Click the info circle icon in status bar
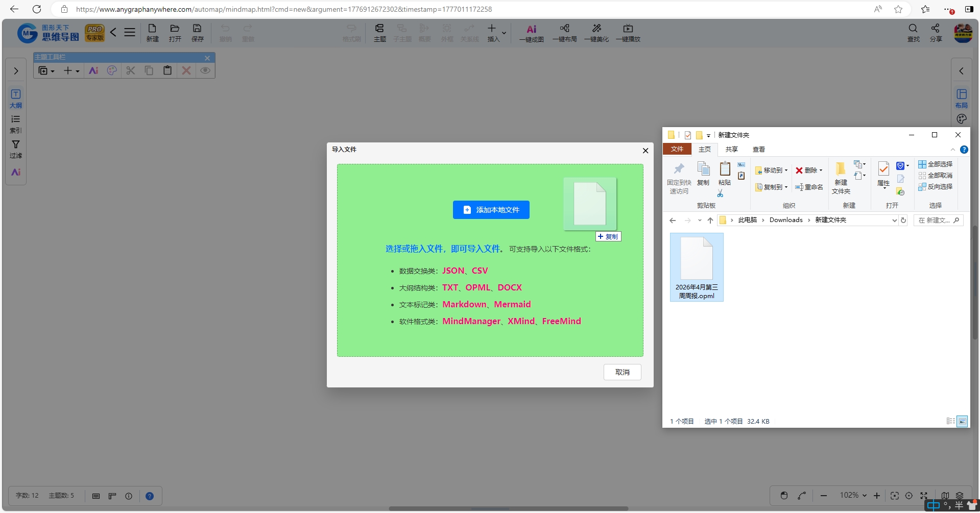This screenshot has width=980, height=513. click(129, 496)
